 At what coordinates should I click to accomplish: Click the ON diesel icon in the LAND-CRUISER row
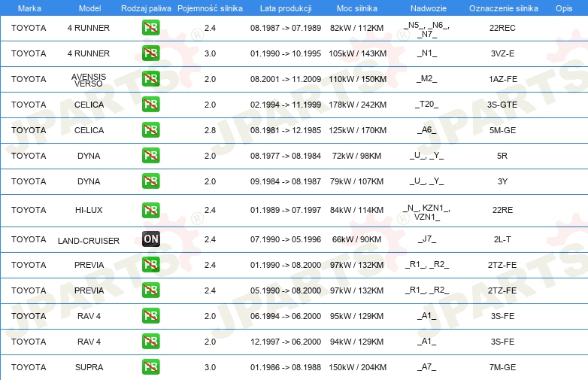point(150,239)
